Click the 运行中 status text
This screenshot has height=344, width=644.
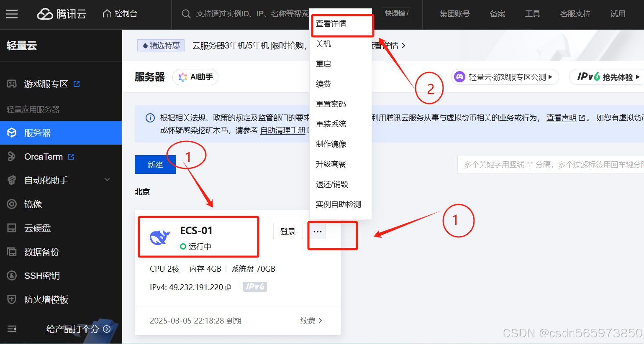click(200, 247)
